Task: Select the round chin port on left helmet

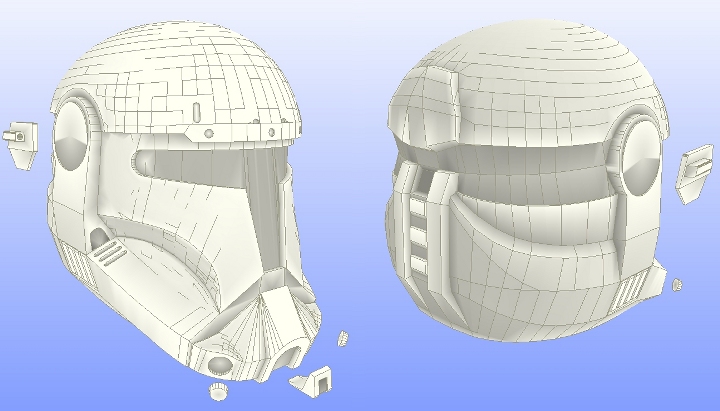Action: click(220, 364)
